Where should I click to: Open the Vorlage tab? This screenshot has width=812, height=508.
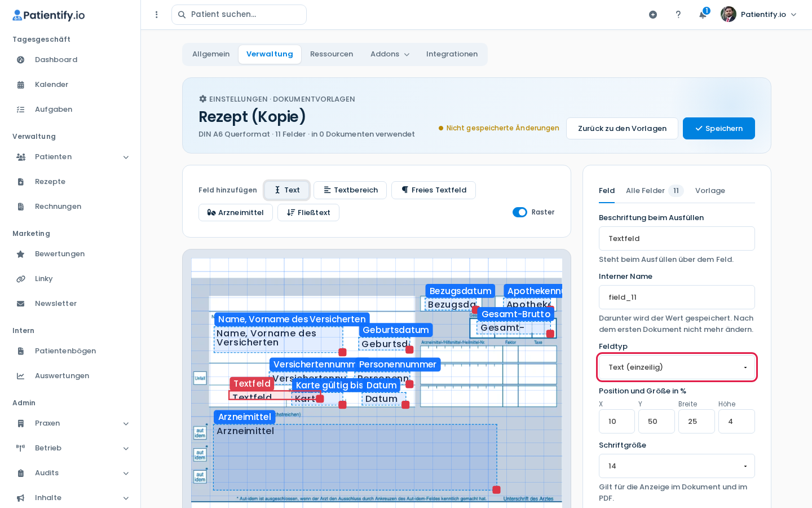(710, 191)
